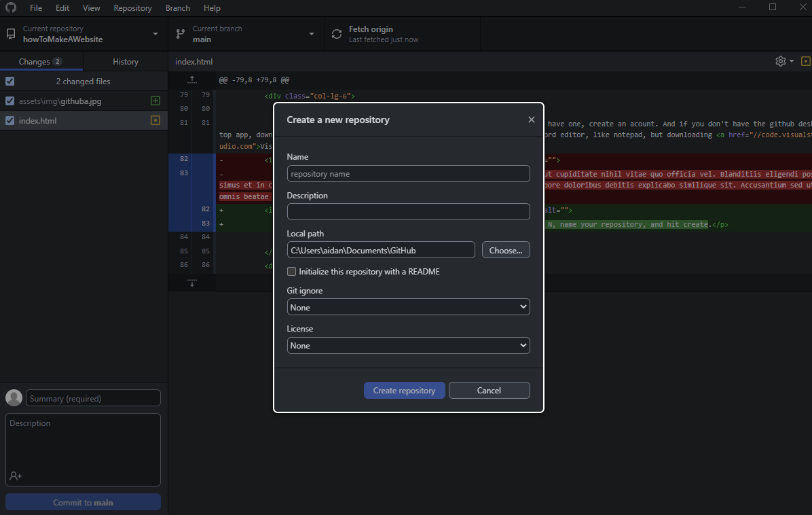Click the Fetch origin sync icon
Viewport: 812px width, 515px height.
(x=337, y=34)
